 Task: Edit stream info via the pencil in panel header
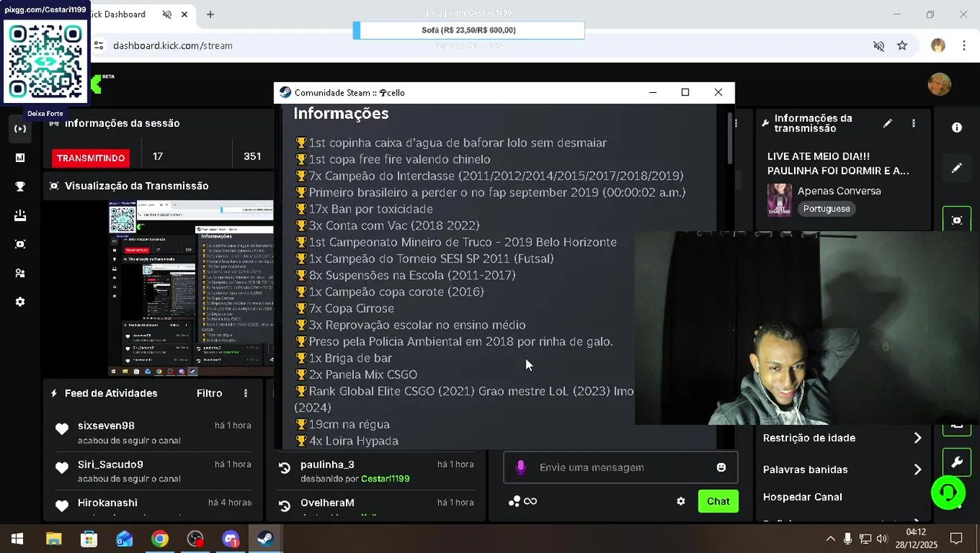[888, 123]
